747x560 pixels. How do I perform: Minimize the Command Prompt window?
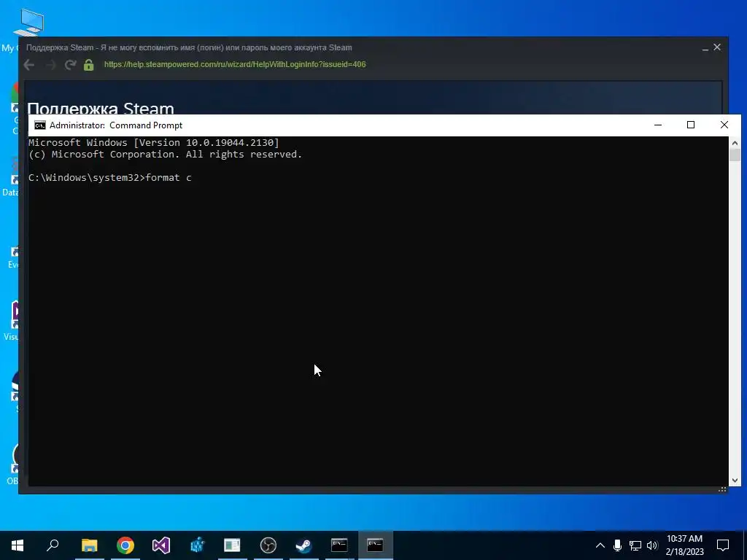click(658, 125)
